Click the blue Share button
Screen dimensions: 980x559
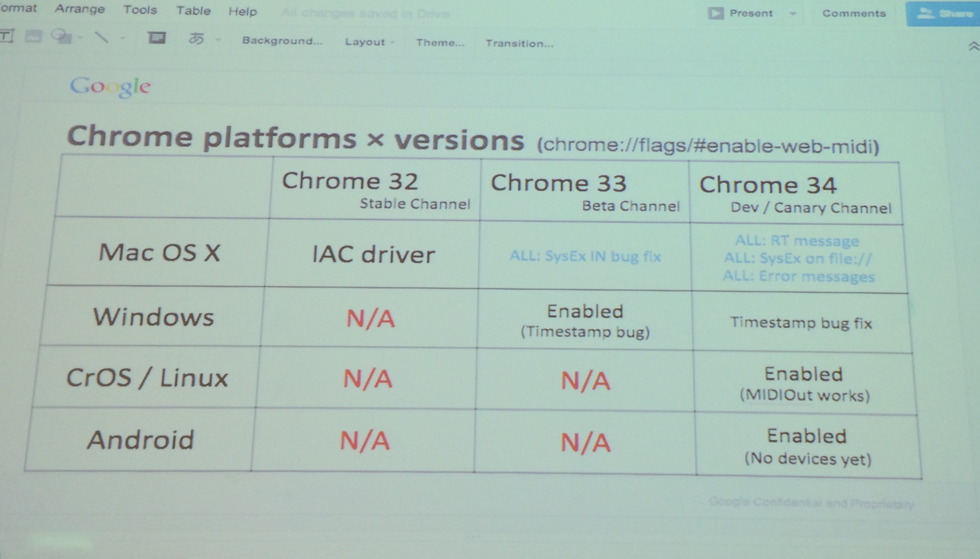[x=943, y=14]
